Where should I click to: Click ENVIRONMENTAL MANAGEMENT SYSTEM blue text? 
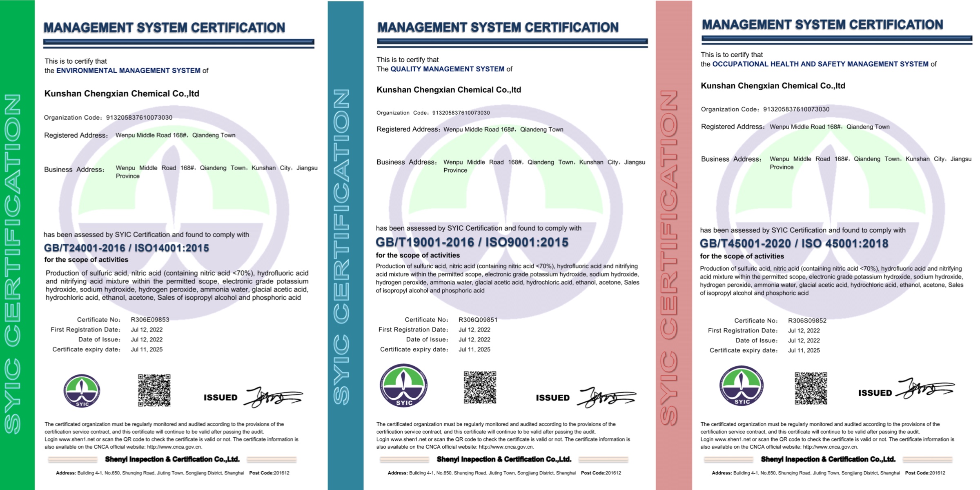128,71
